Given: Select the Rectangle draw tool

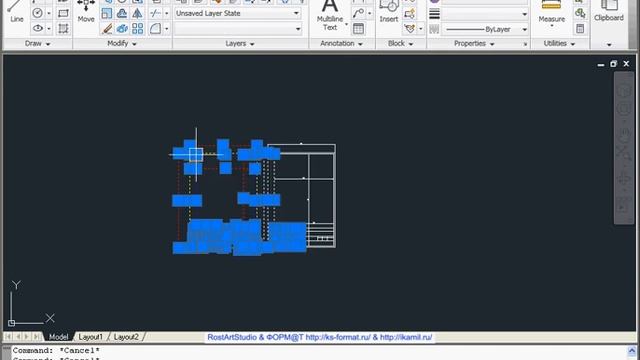Looking at the screenshot, I should pyautogui.click(x=63, y=13).
